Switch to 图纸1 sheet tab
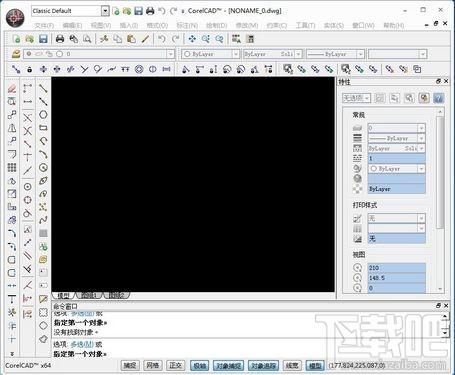This screenshot has width=455, height=375. tap(89, 295)
